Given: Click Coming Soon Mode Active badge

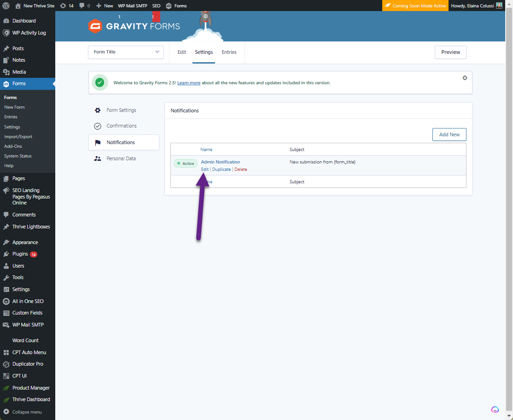Looking at the screenshot, I should (x=415, y=6).
